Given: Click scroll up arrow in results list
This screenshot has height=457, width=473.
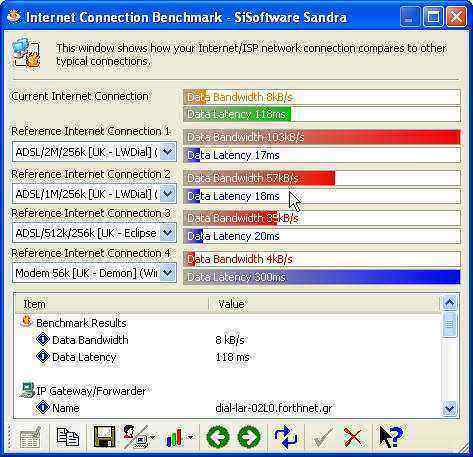Looking at the screenshot, I should (x=449, y=303).
